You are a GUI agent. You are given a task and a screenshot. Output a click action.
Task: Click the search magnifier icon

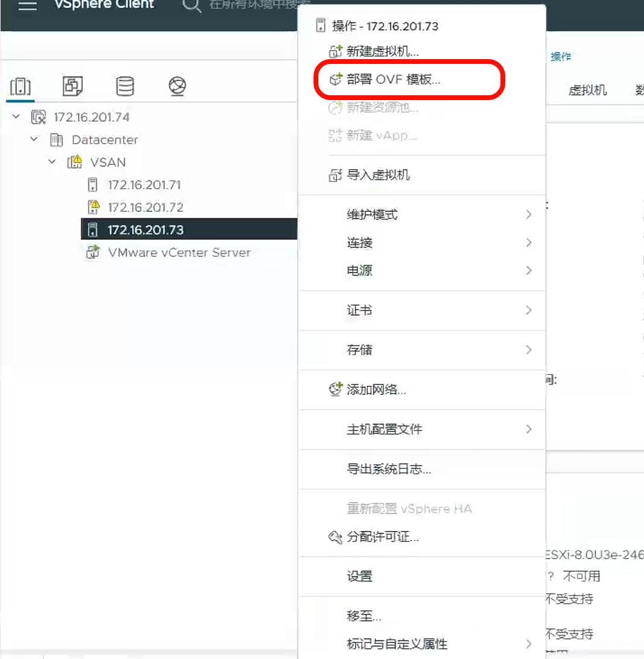(x=191, y=6)
